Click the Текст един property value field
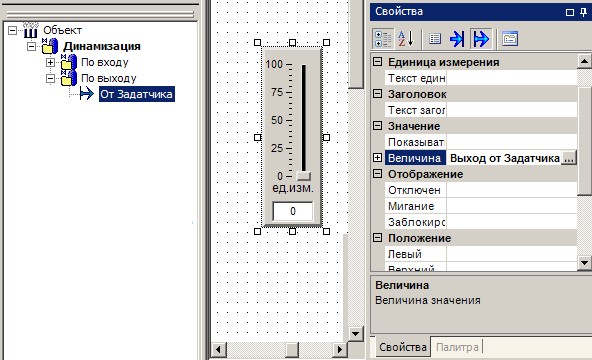 click(512, 78)
